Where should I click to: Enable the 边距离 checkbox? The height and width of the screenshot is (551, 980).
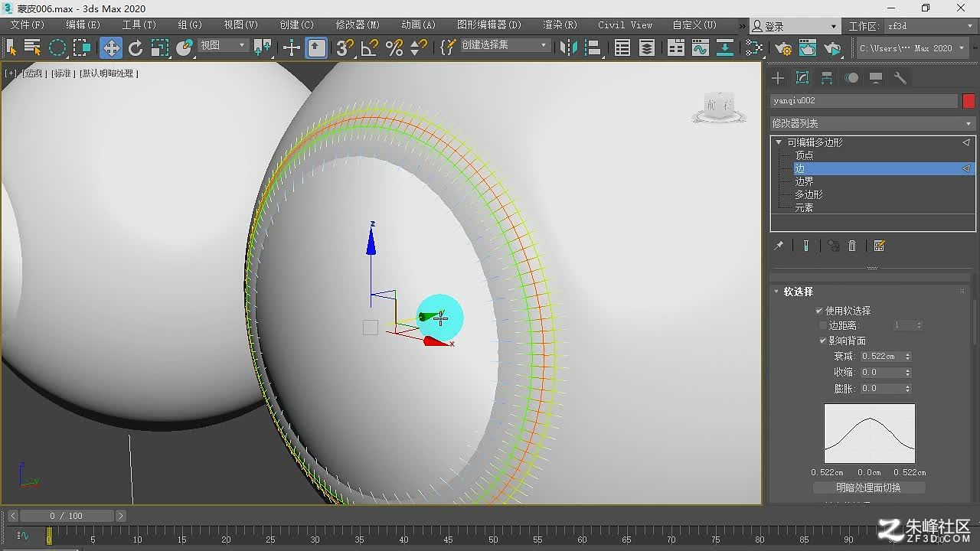click(823, 325)
